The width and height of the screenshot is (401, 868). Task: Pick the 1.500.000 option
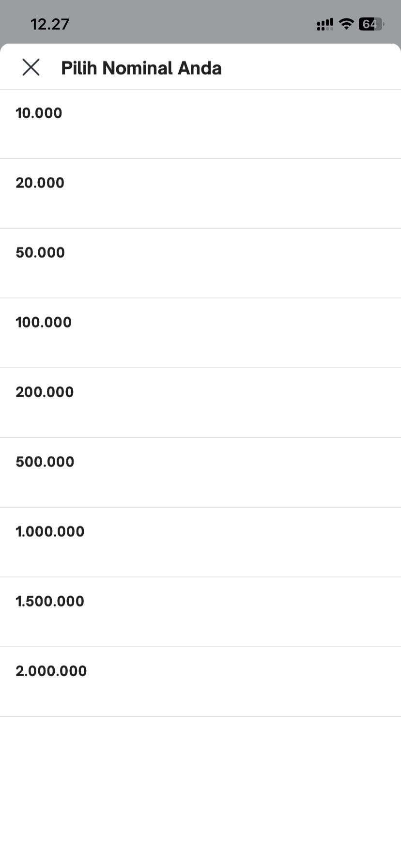(x=200, y=612)
